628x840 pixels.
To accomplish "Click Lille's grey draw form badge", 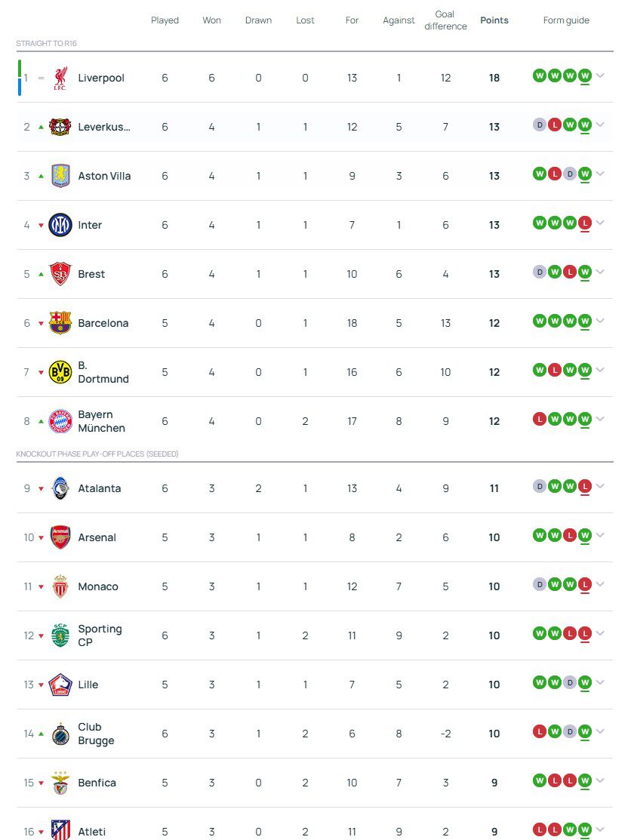I will pos(569,682).
